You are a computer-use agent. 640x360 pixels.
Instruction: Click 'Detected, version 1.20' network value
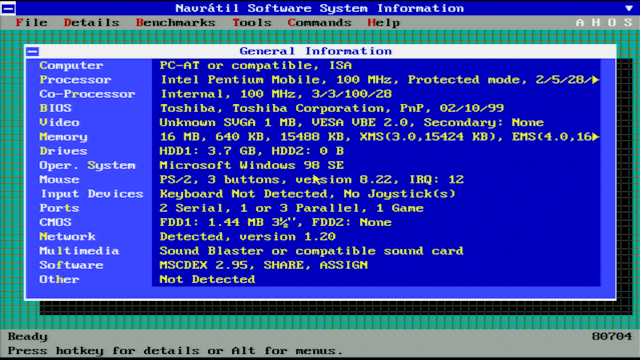coord(247,237)
